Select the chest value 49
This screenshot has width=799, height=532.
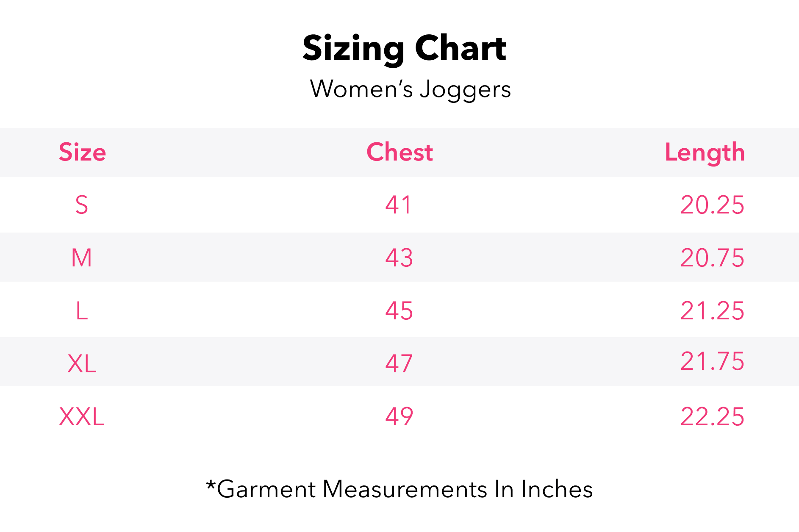pos(399,416)
